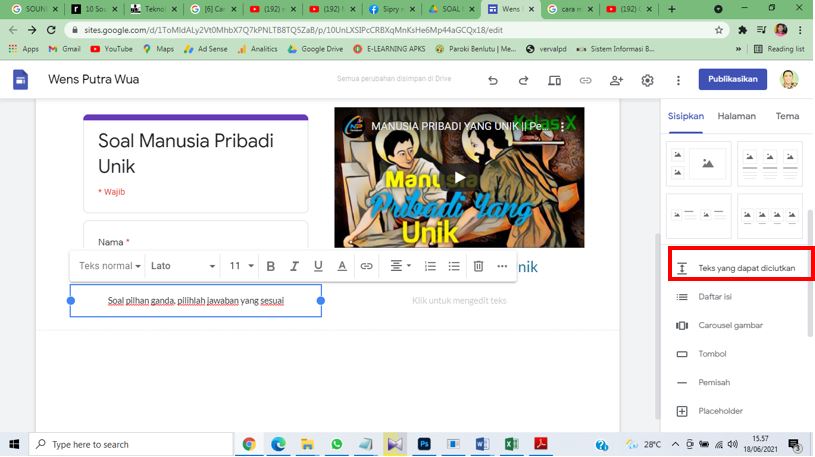Toggle bold formatting
815x457 pixels.
270,266
